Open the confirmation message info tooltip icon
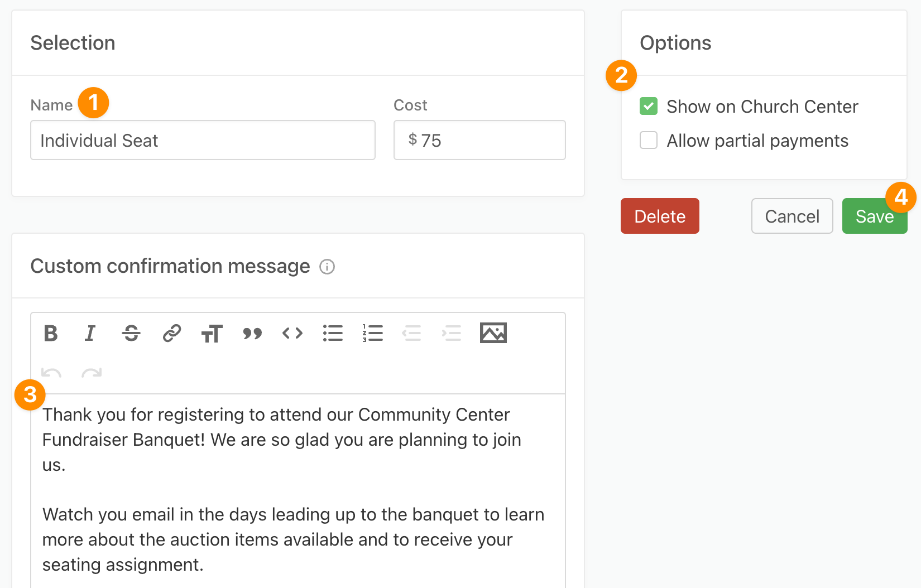Viewport: 921px width, 588px height. point(327,267)
